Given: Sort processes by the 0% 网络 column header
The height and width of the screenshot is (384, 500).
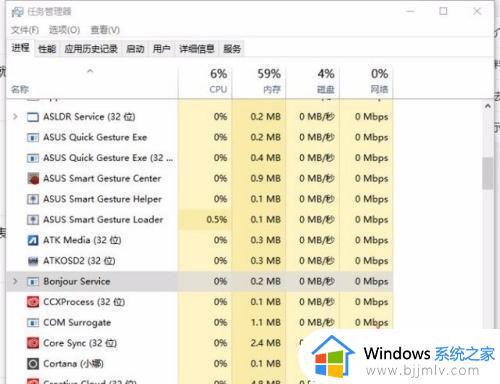Looking at the screenshot, I should [366, 82].
